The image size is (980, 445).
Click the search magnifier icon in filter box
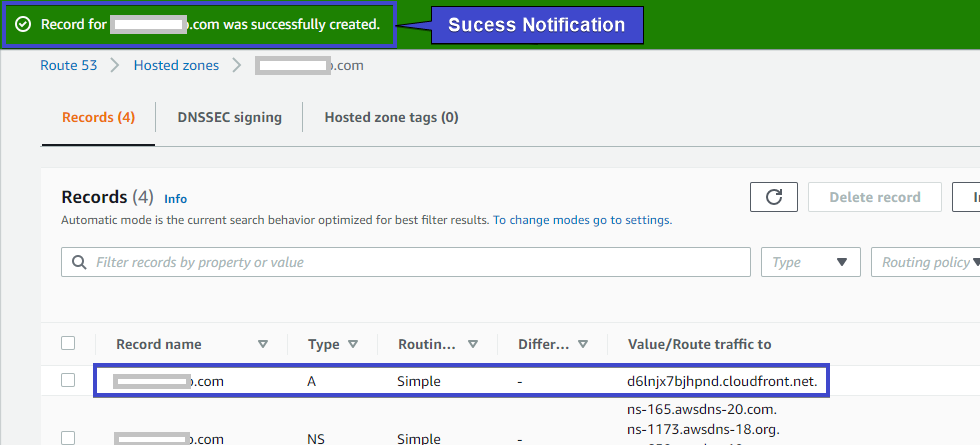pyautogui.click(x=79, y=262)
